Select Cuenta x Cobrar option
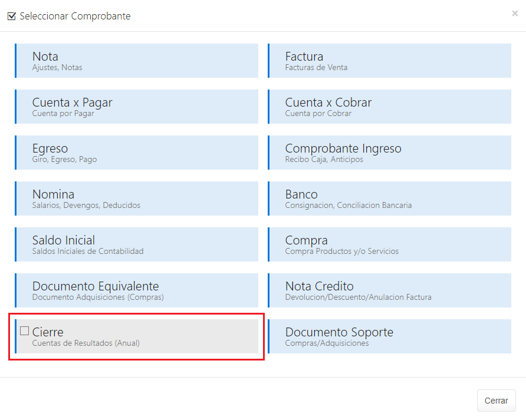526x420 pixels. click(x=389, y=107)
